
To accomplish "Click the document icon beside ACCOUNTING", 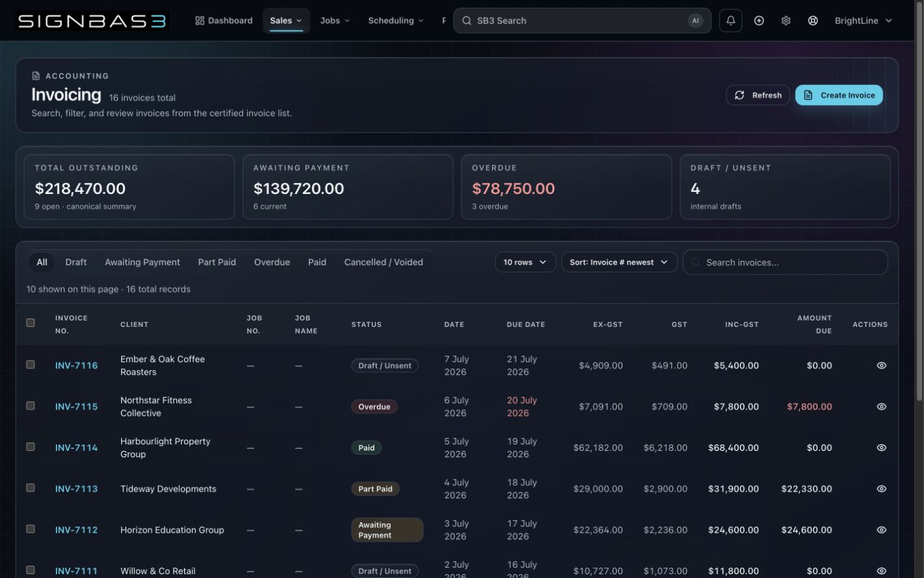I will click(x=36, y=76).
